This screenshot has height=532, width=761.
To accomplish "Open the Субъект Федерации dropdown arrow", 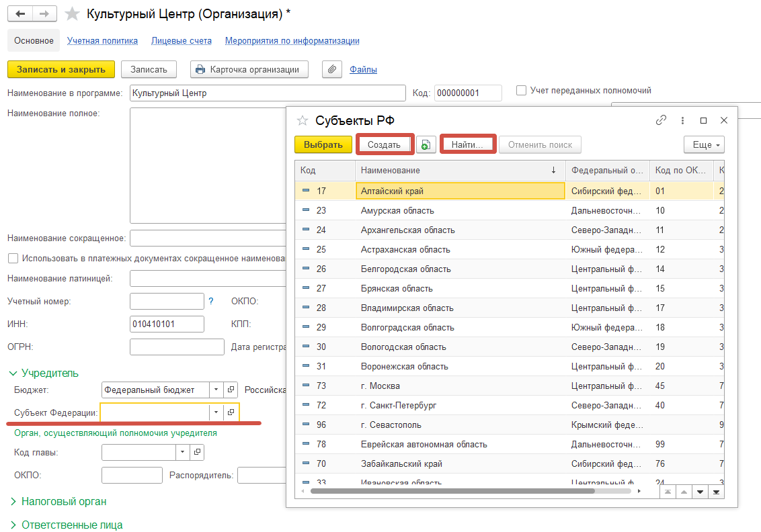I will 216,412.
